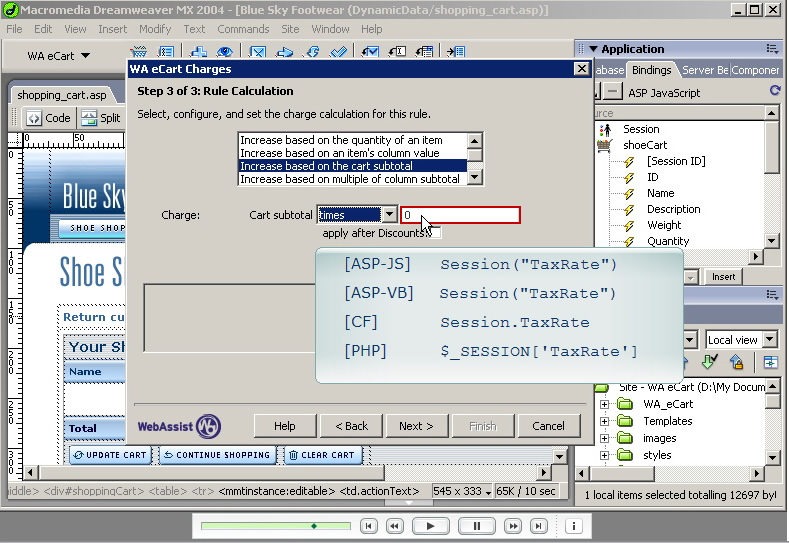Click the Pause button on the player bar

(x=477, y=526)
